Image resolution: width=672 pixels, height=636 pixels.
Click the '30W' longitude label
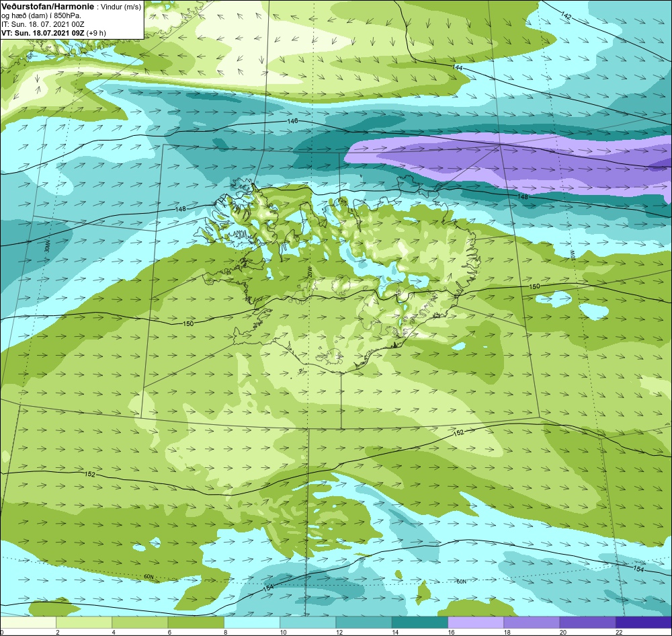coord(47,246)
